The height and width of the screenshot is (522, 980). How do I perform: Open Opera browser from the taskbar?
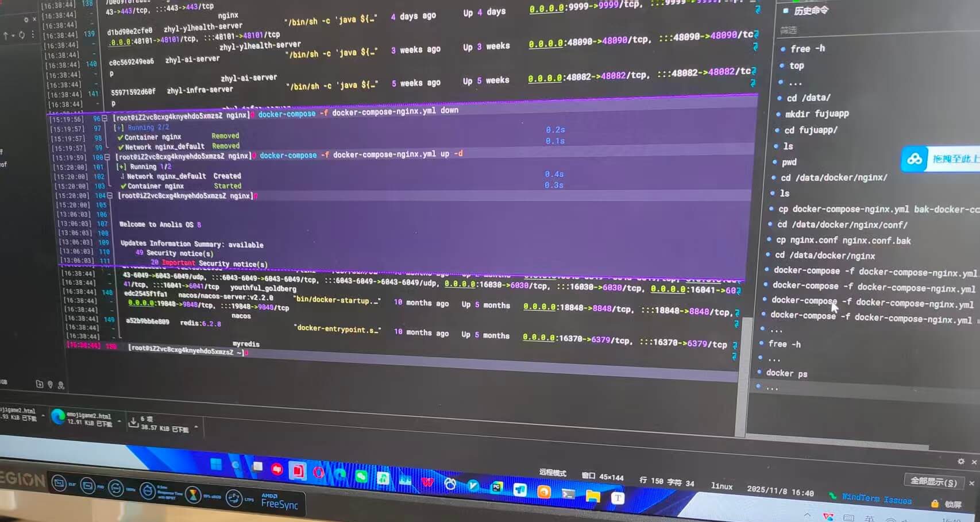point(319,472)
